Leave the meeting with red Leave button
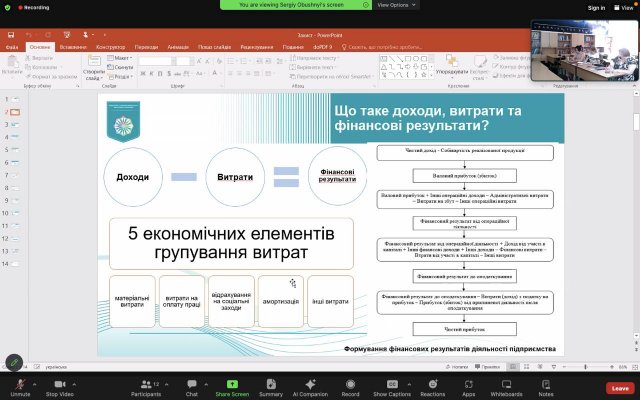Viewport: 640px width, 400px height. click(x=619, y=387)
